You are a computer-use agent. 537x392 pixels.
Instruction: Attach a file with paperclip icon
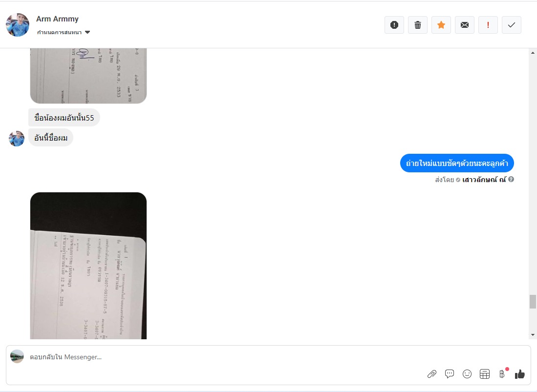point(432,374)
